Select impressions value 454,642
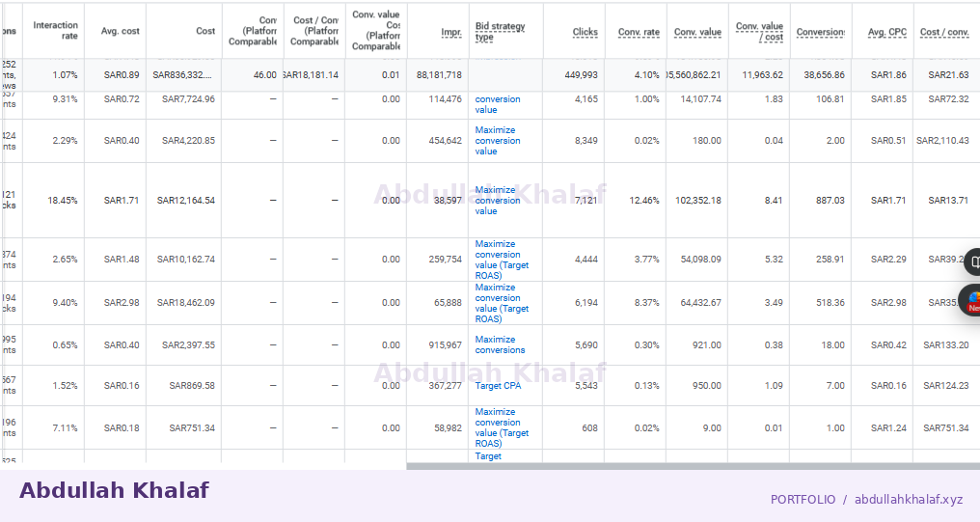 pyautogui.click(x=445, y=141)
